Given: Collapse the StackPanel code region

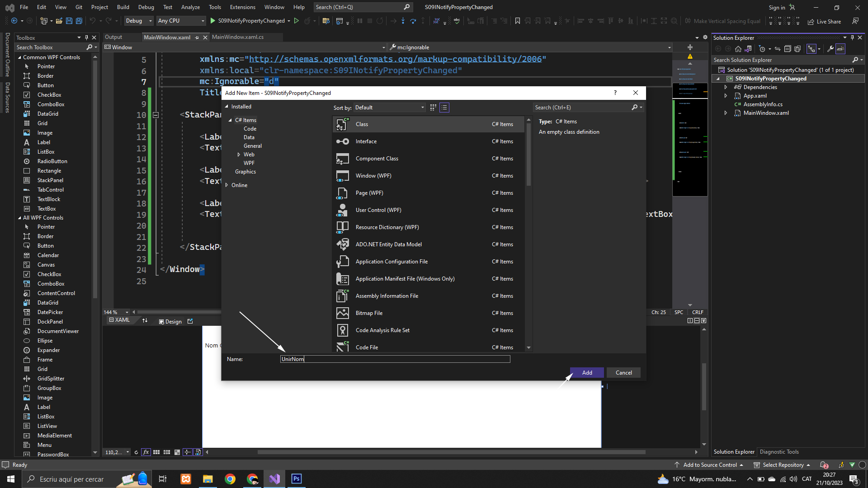Looking at the screenshot, I should (x=156, y=115).
